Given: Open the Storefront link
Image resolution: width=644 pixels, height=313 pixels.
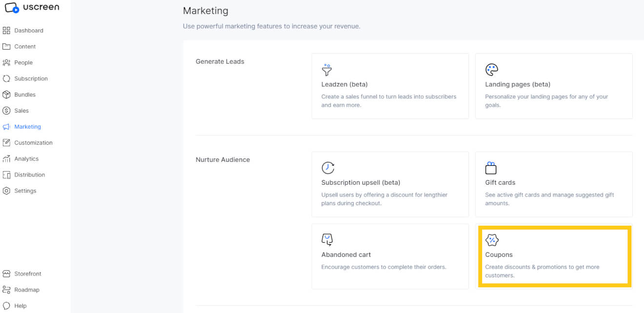Looking at the screenshot, I should [28, 274].
